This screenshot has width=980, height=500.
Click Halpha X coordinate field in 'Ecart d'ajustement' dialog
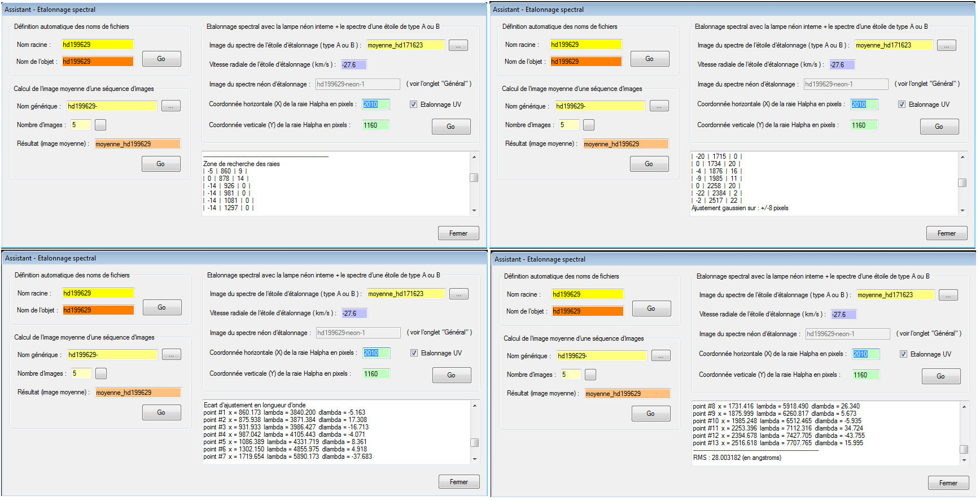[x=376, y=353]
